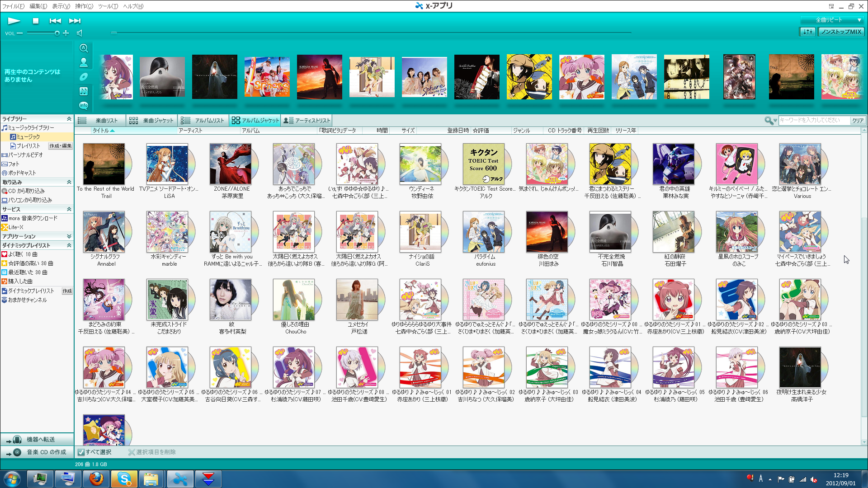Click the keyword search input field
This screenshot has height=488, width=868.
point(813,120)
